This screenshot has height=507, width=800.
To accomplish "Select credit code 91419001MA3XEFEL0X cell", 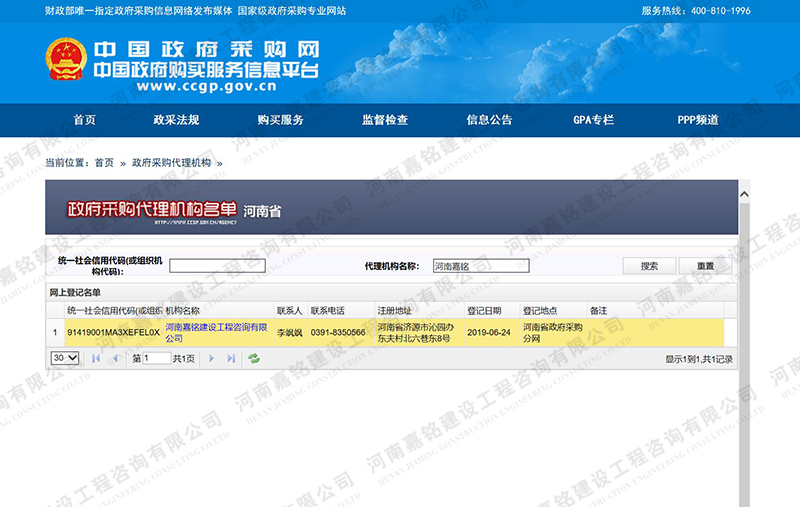I will (x=114, y=333).
